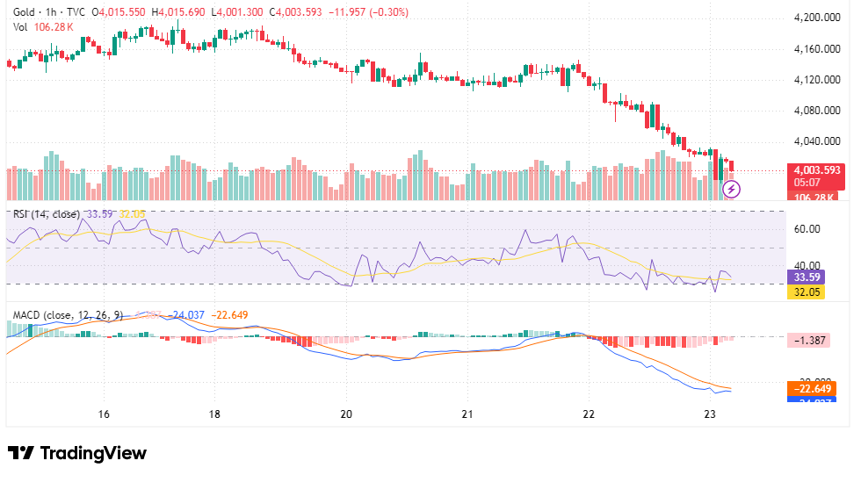The width and height of the screenshot is (861, 504).
Task: Click the change value -11.957 (-0.30%)
Action: [368, 12]
